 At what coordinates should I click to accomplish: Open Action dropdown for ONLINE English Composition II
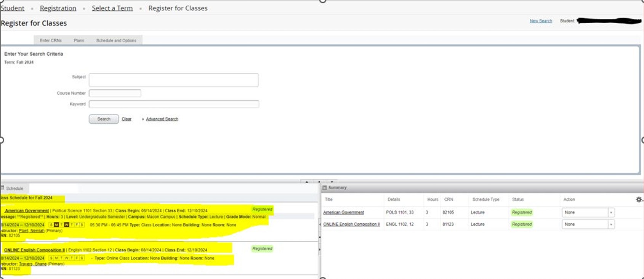pyautogui.click(x=611, y=224)
